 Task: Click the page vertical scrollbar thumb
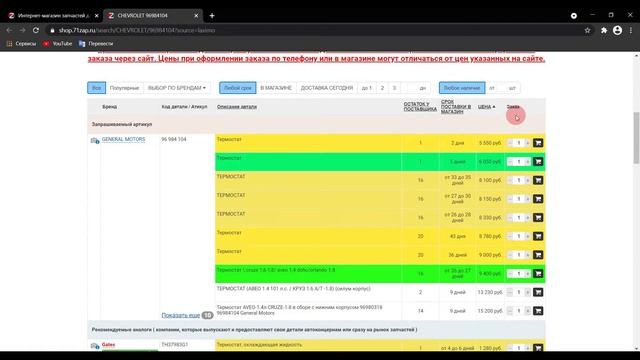pos(636,138)
